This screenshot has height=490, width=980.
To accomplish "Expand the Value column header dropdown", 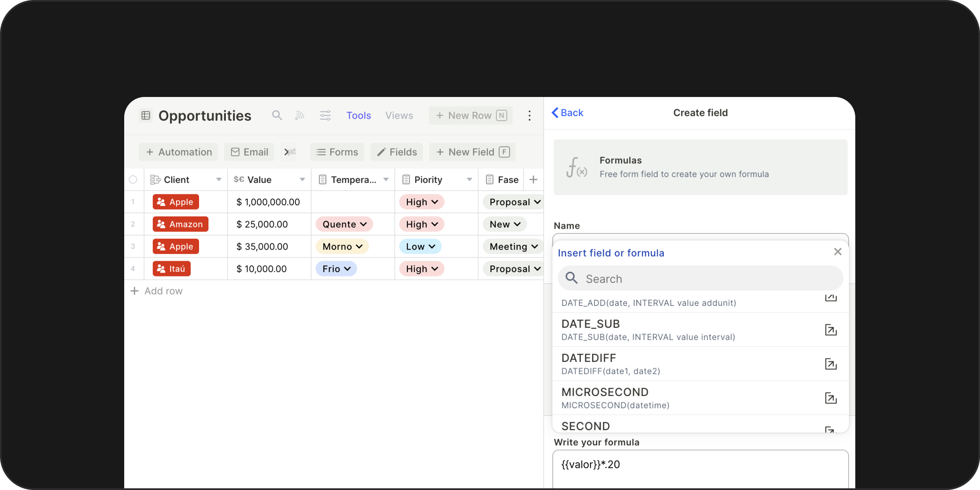I will pos(302,179).
